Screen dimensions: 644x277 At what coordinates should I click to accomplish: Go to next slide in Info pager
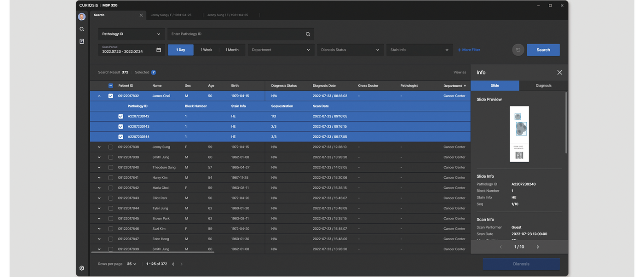538,247
